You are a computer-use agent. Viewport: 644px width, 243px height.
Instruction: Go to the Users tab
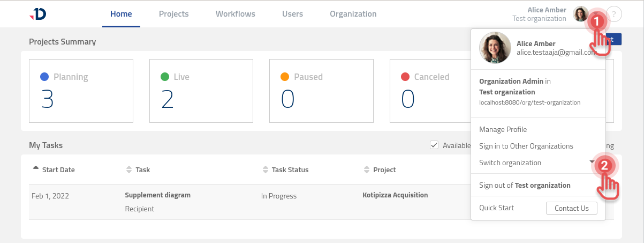pyautogui.click(x=292, y=14)
